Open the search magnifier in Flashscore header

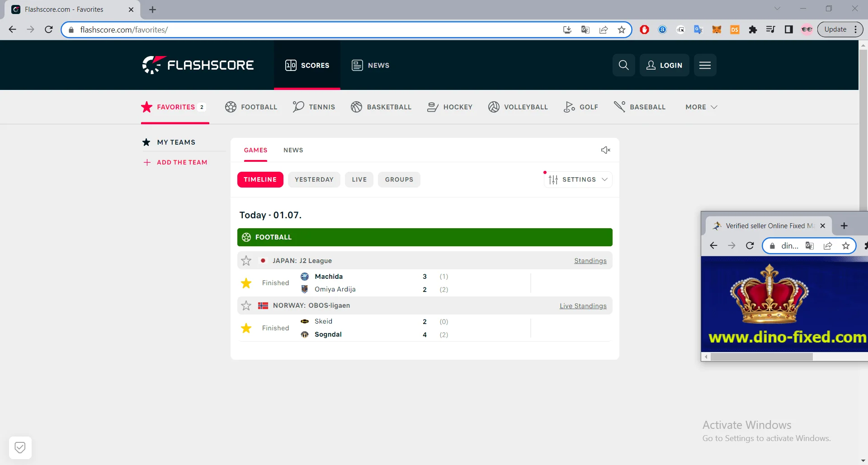point(623,65)
